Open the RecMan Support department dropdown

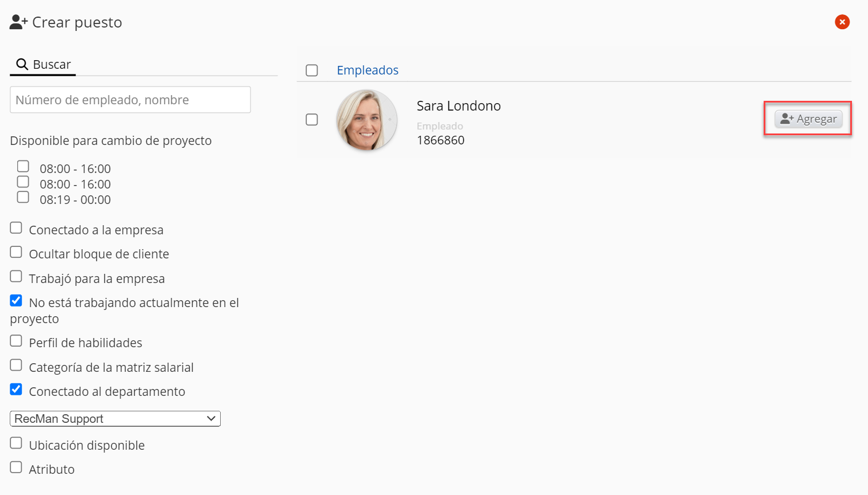(115, 419)
